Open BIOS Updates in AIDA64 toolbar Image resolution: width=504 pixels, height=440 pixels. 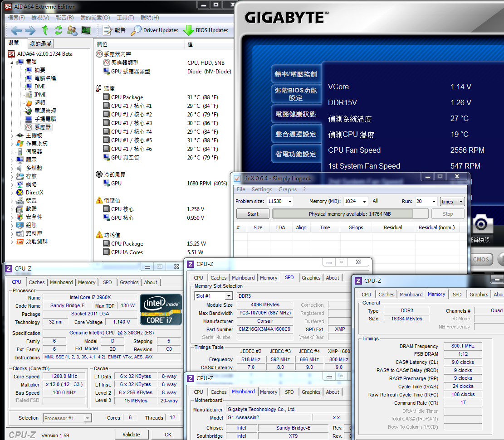(x=206, y=30)
